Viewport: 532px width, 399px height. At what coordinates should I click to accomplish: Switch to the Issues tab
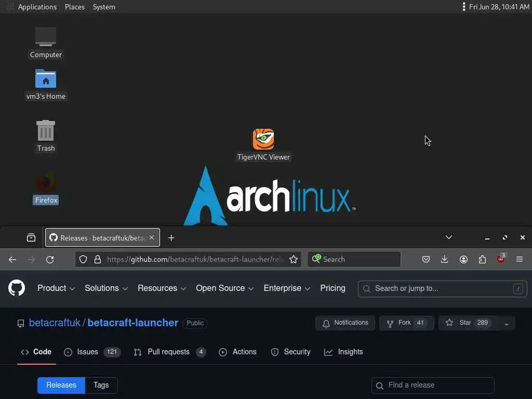92,352
